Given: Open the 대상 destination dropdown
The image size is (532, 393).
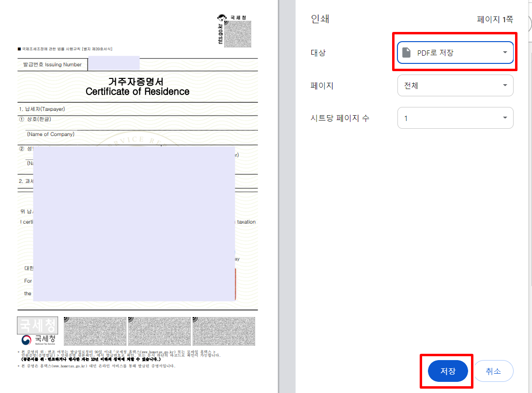Looking at the screenshot, I should [x=455, y=52].
